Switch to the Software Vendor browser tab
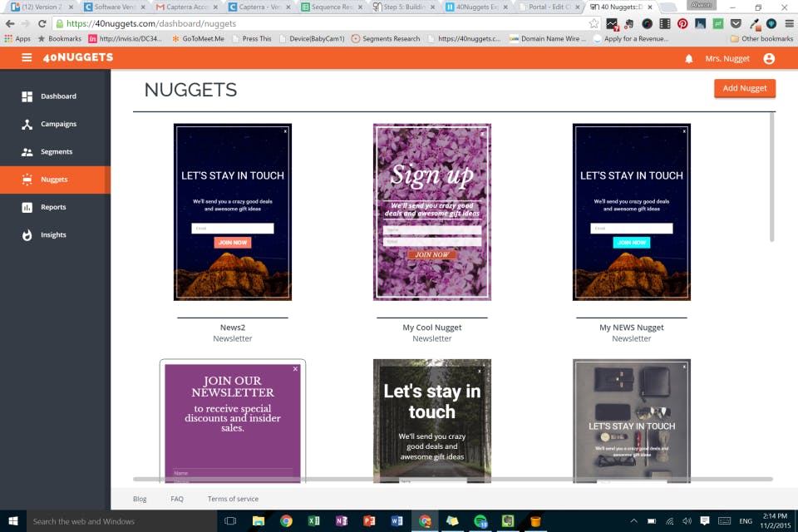 (x=114, y=7)
